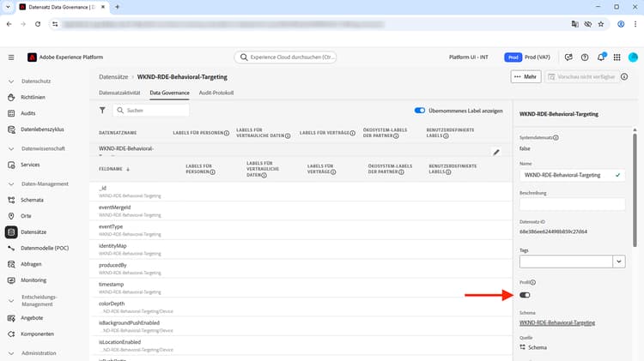Reload the page in browser
Viewport: 644px width, 361px height.
pos(38,24)
